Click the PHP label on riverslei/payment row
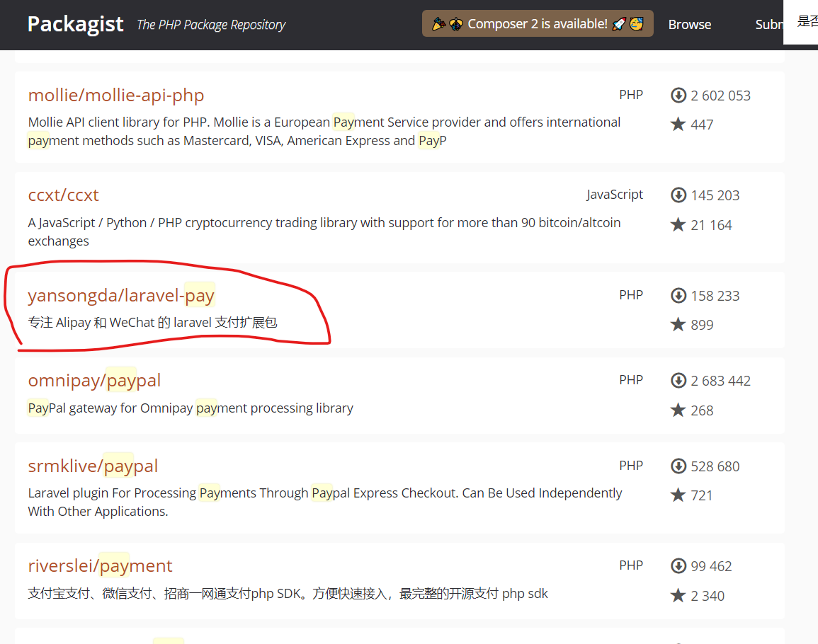This screenshot has height=644, width=818. 631,565
